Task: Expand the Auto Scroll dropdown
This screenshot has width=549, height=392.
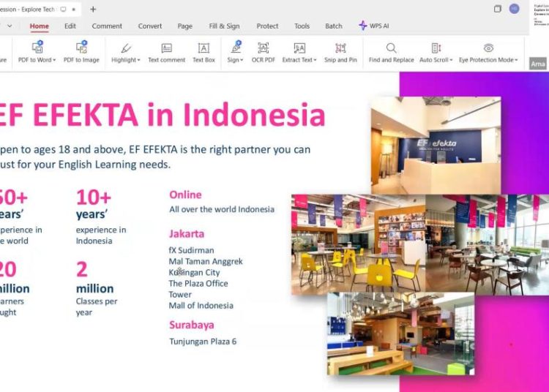Action: click(x=451, y=60)
